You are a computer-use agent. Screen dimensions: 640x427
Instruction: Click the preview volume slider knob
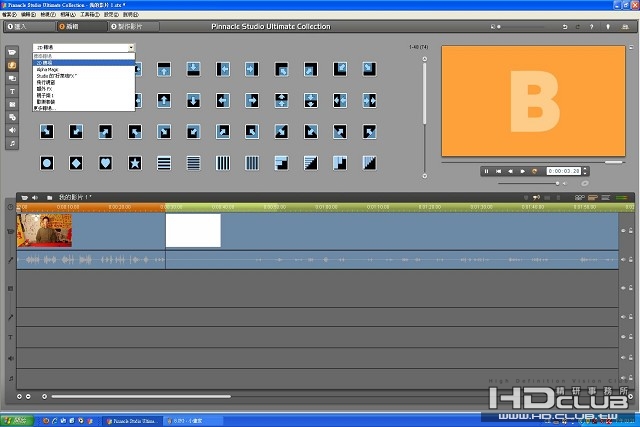pos(558,184)
